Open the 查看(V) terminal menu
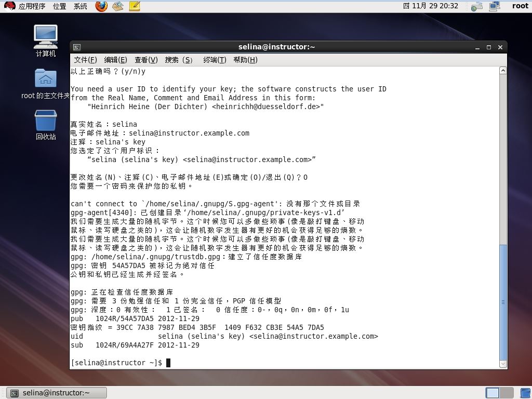Viewport: 532px width, 399px height. (x=146, y=60)
